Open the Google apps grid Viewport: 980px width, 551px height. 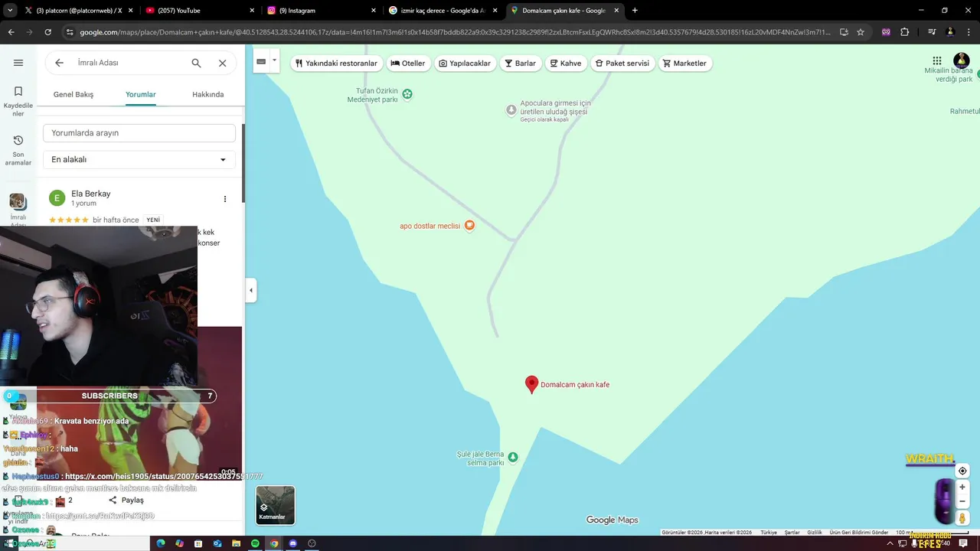point(937,60)
